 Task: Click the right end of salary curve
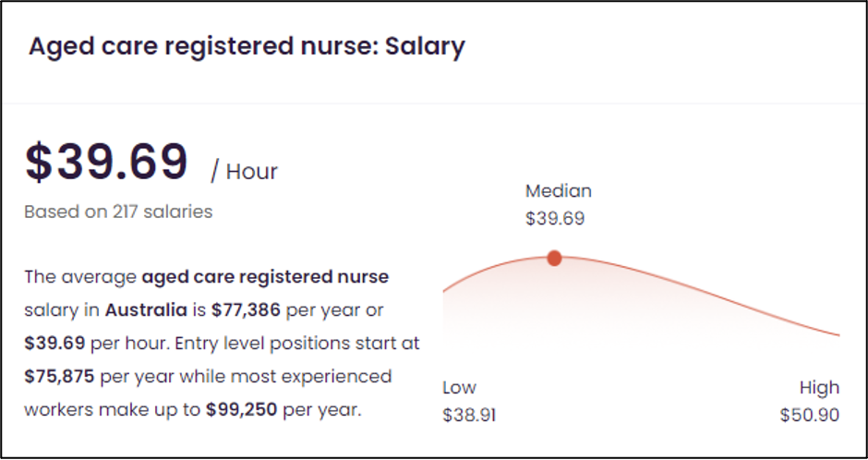[x=838, y=334]
